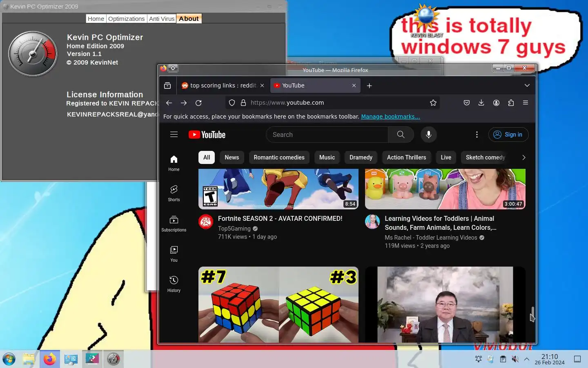588x368 pixels.
Task: Open the toddler learning video thumbnail
Action: tap(445, 189)
